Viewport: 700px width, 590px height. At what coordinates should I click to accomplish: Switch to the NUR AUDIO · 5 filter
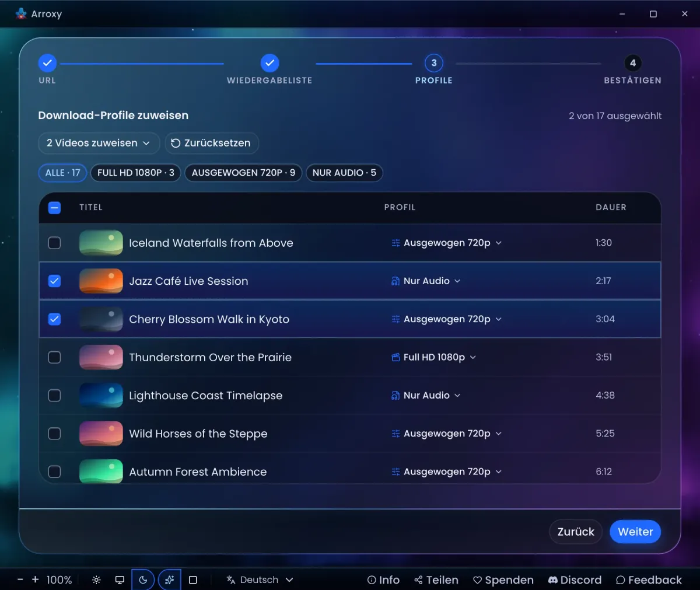tap(344, 173)
